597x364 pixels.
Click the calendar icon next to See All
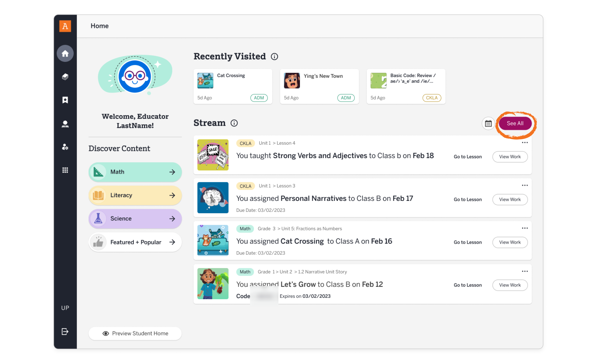(x=488, y=123)
